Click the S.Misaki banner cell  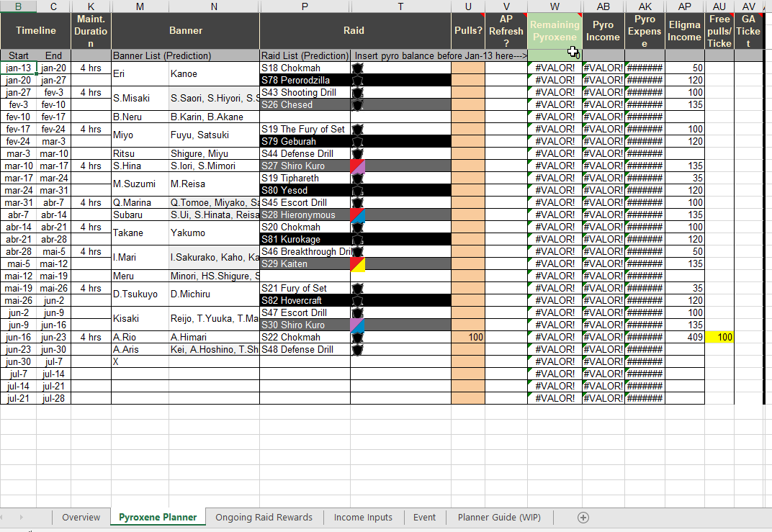click(x=140, y=99)
